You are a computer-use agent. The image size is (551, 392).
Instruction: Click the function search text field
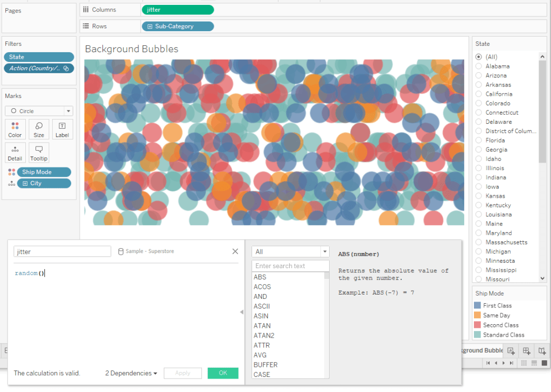290,266
